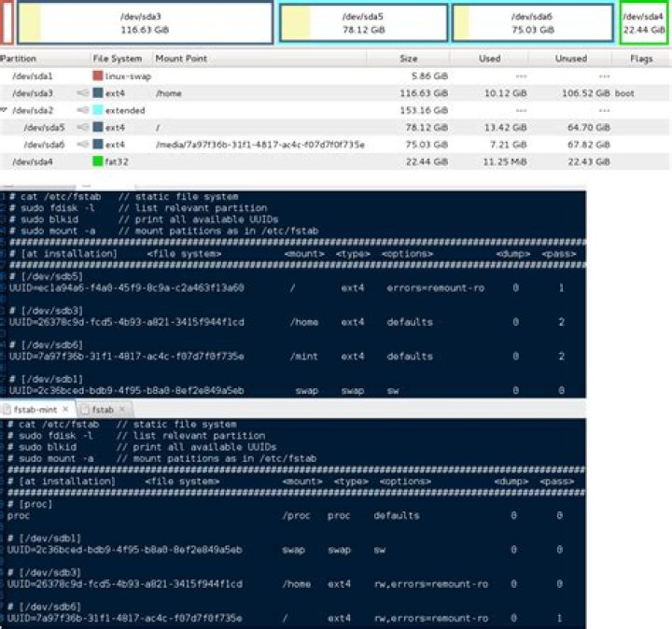Click the /media/7a97f36b mount point cell
Viewport: 672px width, 629px height.
tap(260, 145)
